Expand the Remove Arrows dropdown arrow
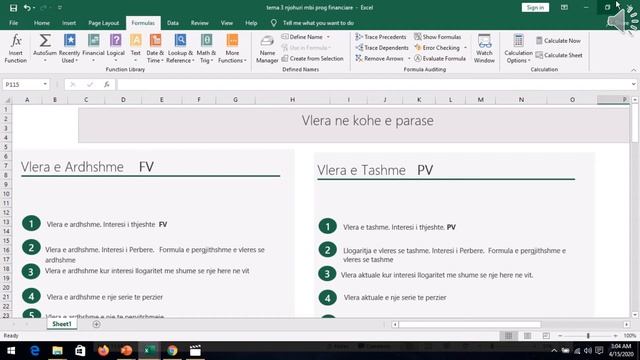Viewport: 640px width, 360px height. 409,59
